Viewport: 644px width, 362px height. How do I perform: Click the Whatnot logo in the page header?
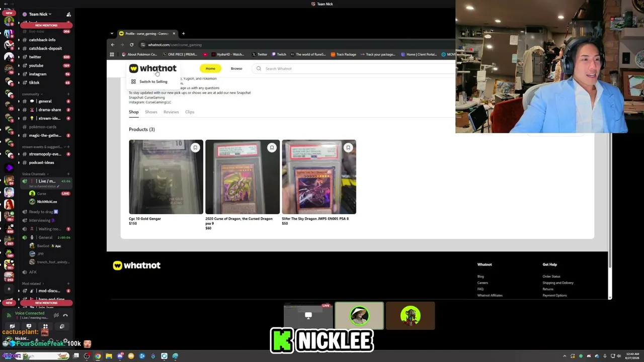pyautogui.click(x=152, y=68)
